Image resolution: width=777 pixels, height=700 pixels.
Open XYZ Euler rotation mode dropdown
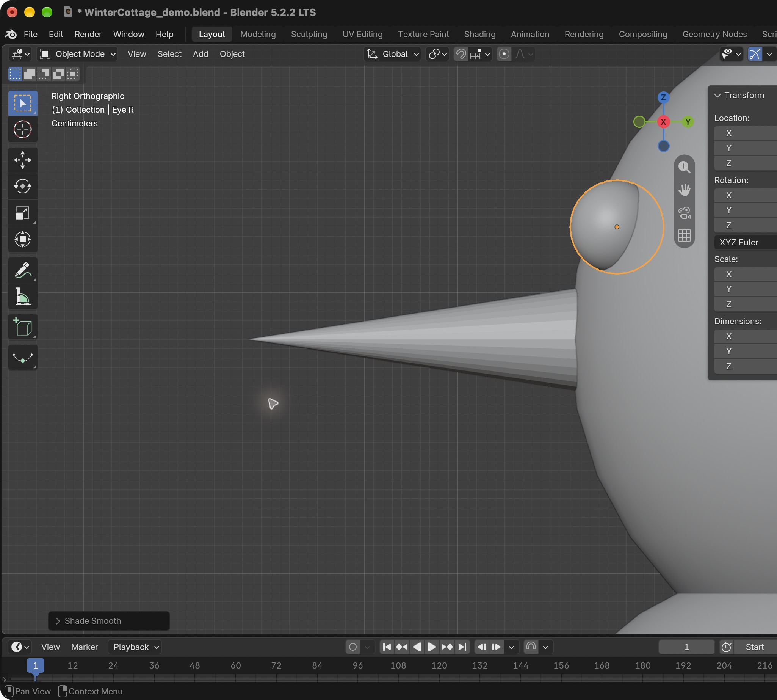pyautogui.click(x=746, y=242)
